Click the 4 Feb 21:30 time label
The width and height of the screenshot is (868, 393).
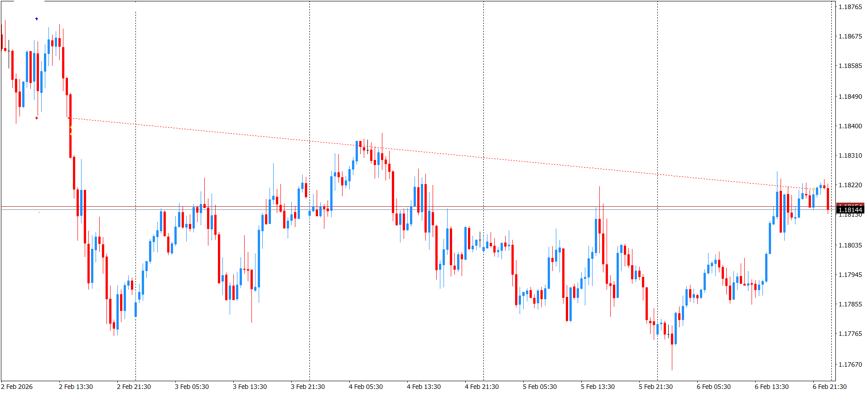(482, 387)
